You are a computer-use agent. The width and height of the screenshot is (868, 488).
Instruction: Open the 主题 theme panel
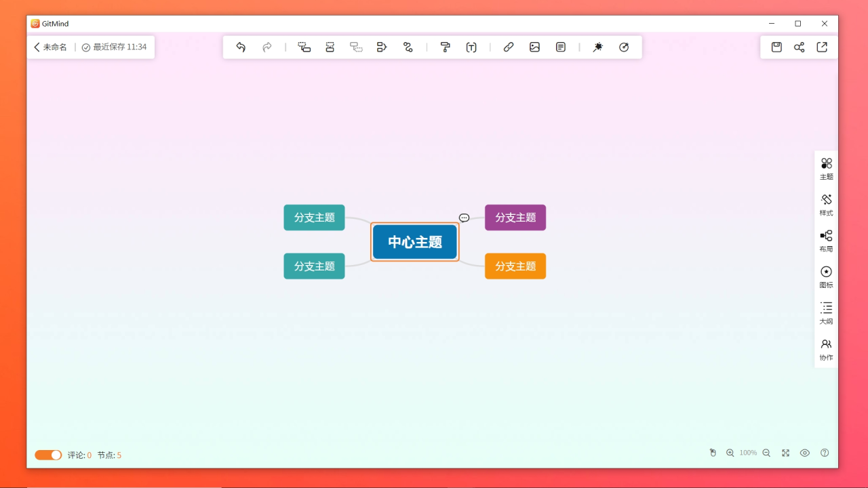(x=826, y=168)
